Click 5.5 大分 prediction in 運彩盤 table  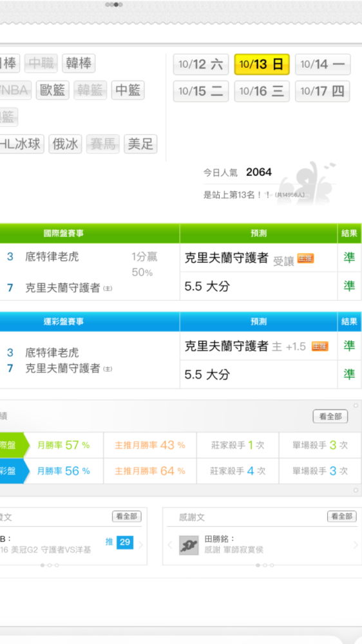tap(207, 375)
